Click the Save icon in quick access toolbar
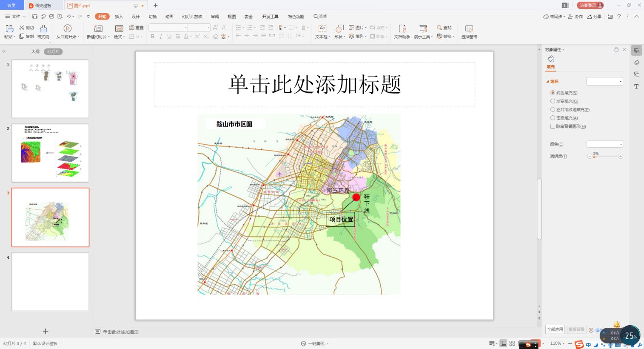The image size is (644, 349). pos(35,17)
